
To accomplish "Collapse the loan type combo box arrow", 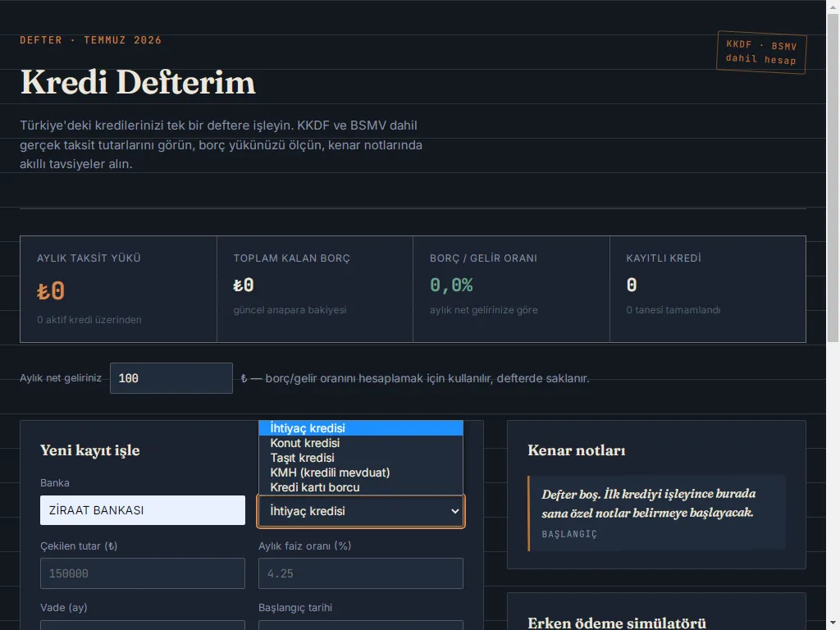I will click(454, 511).
